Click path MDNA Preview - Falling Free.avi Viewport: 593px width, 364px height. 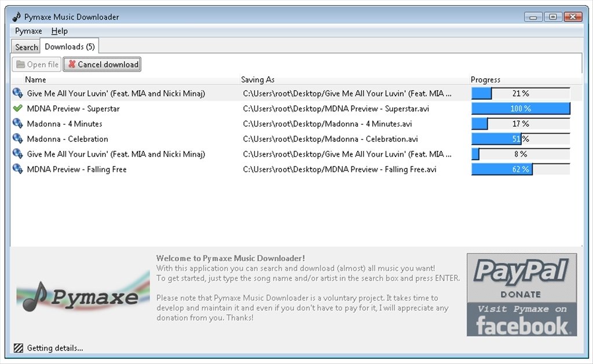point(339,170)
